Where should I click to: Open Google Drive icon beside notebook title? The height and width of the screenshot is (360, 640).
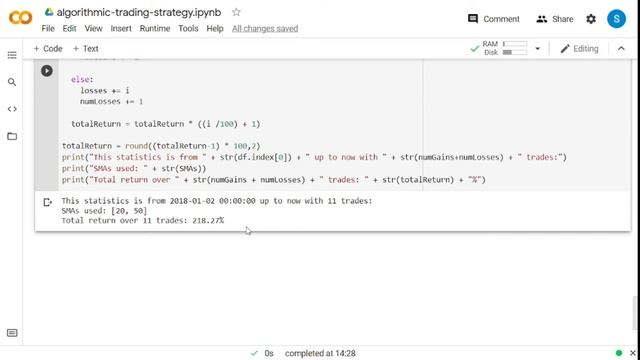tap(49, 12)
